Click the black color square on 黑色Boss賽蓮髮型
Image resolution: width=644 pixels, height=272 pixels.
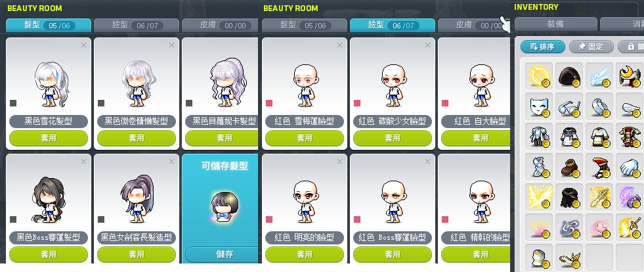(13, 219)
